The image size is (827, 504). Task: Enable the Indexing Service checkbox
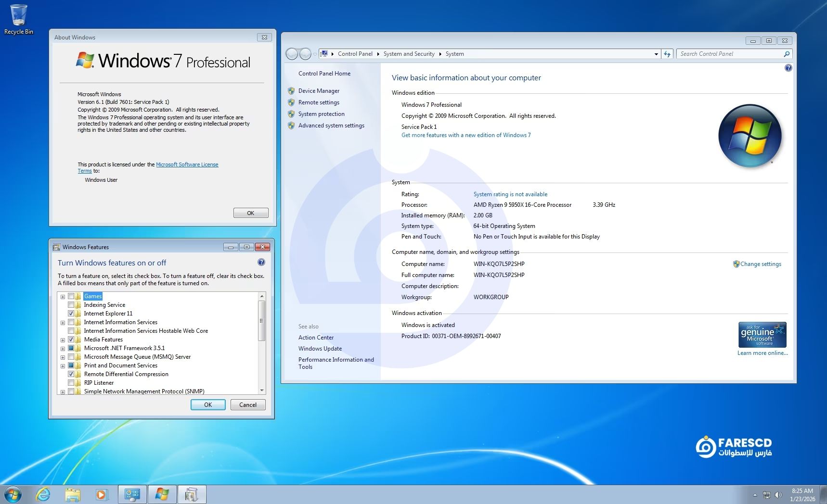point(71,305)
